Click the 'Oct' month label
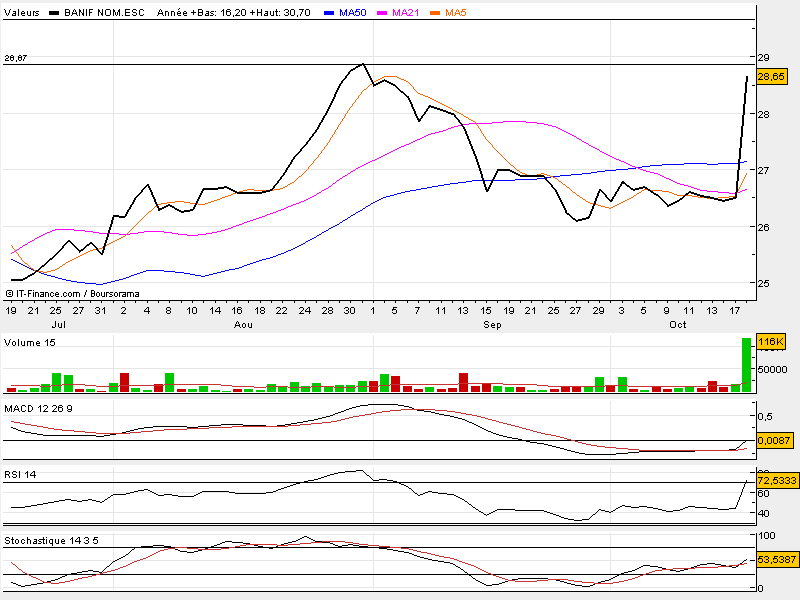Image resolution: width=800 pixels, height=600 pixels. (x=678, y=325)
